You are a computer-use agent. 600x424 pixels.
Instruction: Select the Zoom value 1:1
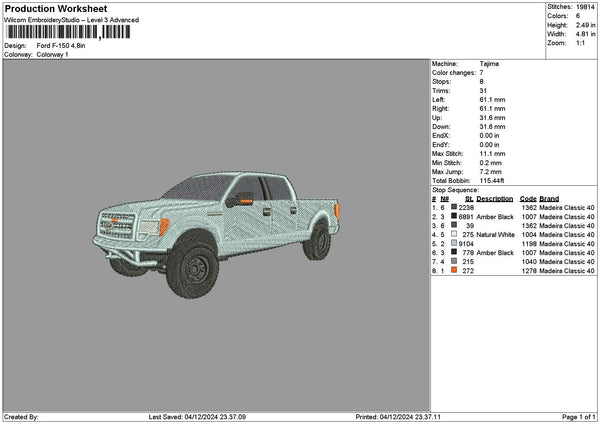[580, 43]
